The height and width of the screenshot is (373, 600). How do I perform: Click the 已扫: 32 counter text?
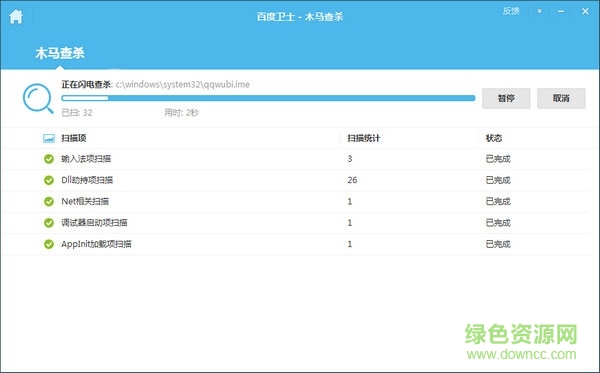coord(77,112)
